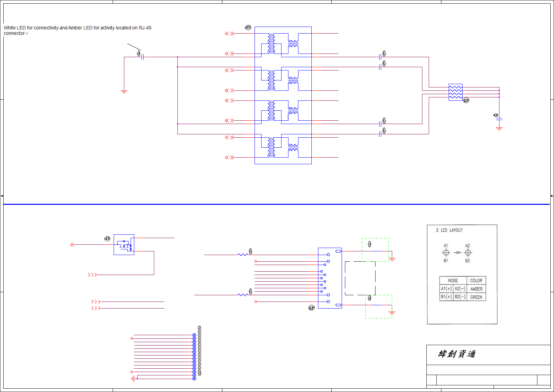This screenshot has width=554, height=392.
Task: Select the capacitor beside the diagonal leader line
Action: click(x=142, y=57)
